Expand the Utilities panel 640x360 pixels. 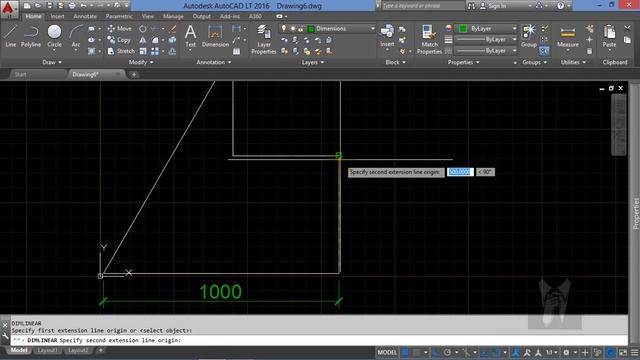point(573,62)
